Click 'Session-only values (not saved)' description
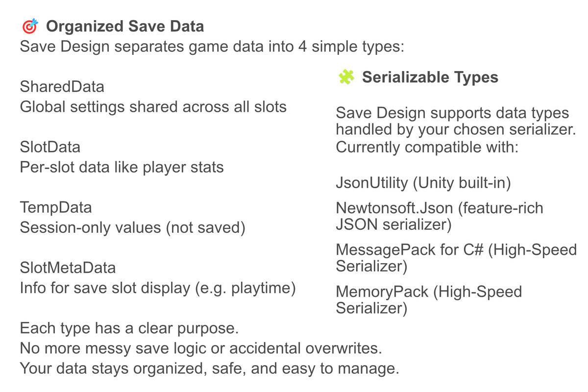Image resolution: width=588 pixels, height=392 pixels. pyautogui.click(x=132, y=228)
